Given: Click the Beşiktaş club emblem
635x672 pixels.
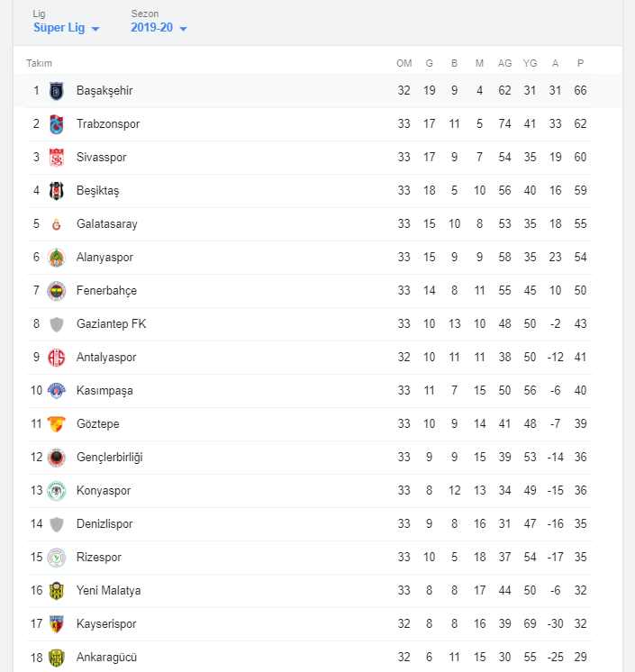Looking at the screenshot, I should click(57, 191).
